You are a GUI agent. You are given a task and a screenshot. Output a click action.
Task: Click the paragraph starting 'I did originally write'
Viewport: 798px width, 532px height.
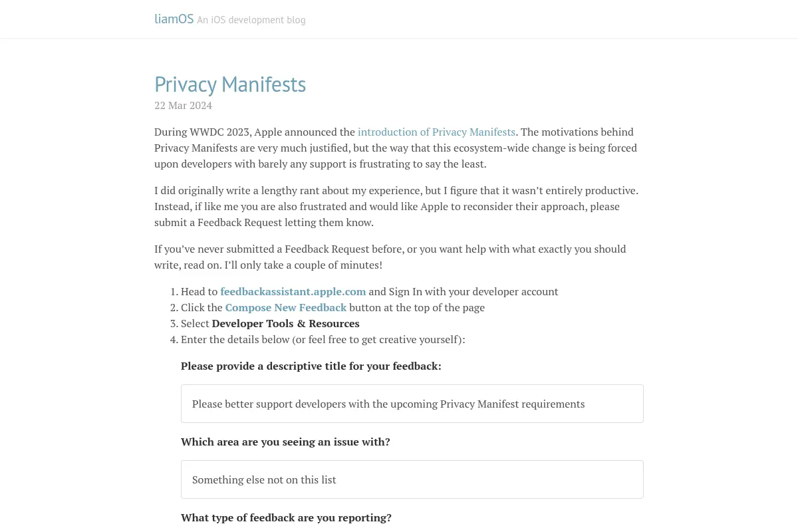click(396, 206)
